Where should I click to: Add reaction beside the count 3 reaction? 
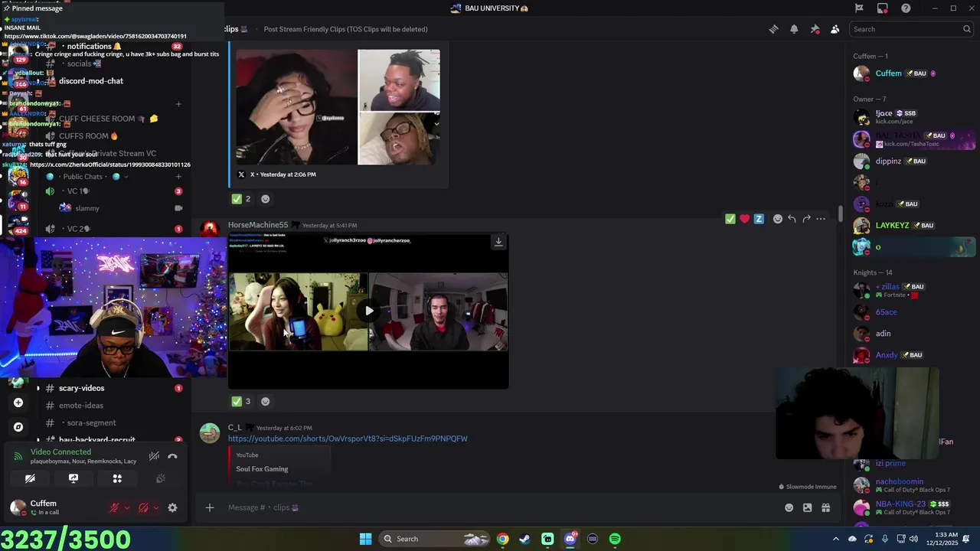265,401
